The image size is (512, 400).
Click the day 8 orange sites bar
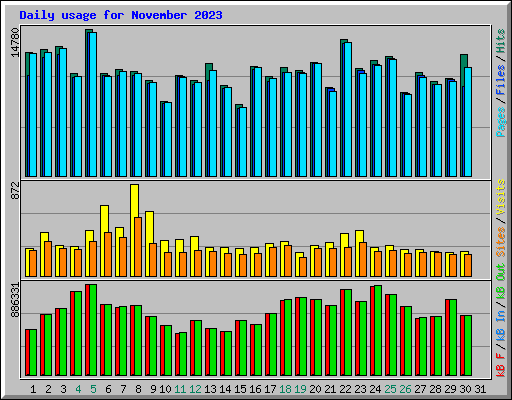[x=138, y=247]
